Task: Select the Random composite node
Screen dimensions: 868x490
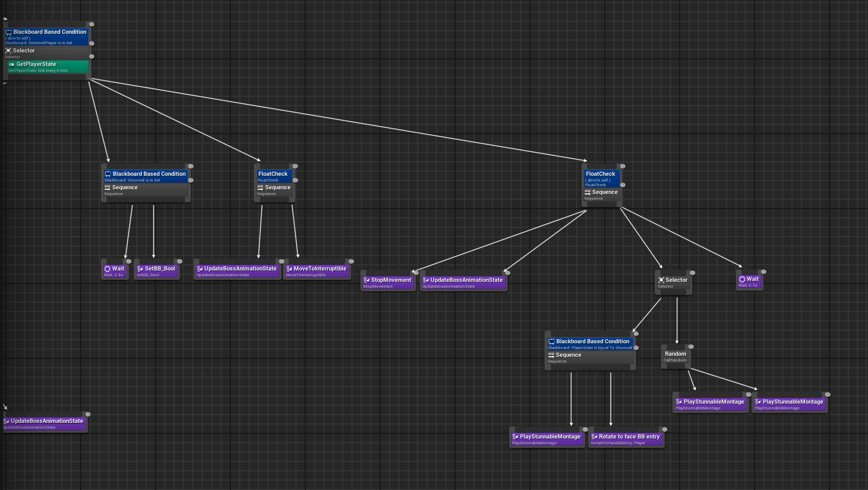Action: [x=675, y=356]
